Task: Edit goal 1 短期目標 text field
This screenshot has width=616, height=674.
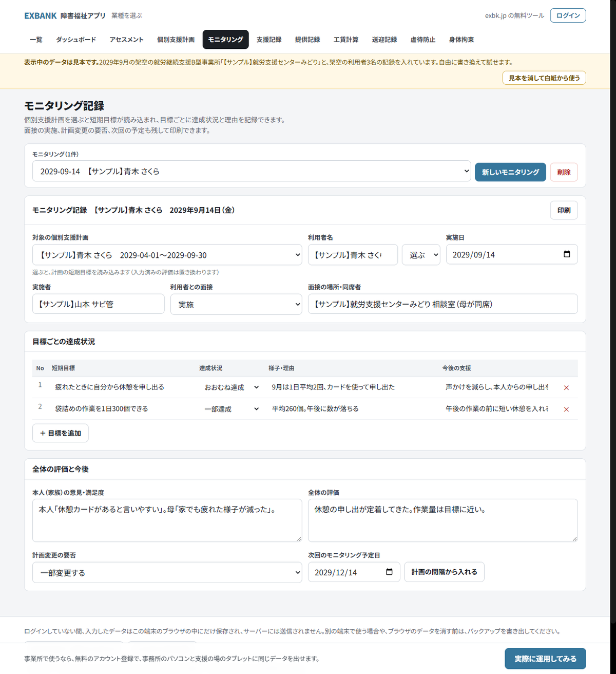Action: coord(122,387)
